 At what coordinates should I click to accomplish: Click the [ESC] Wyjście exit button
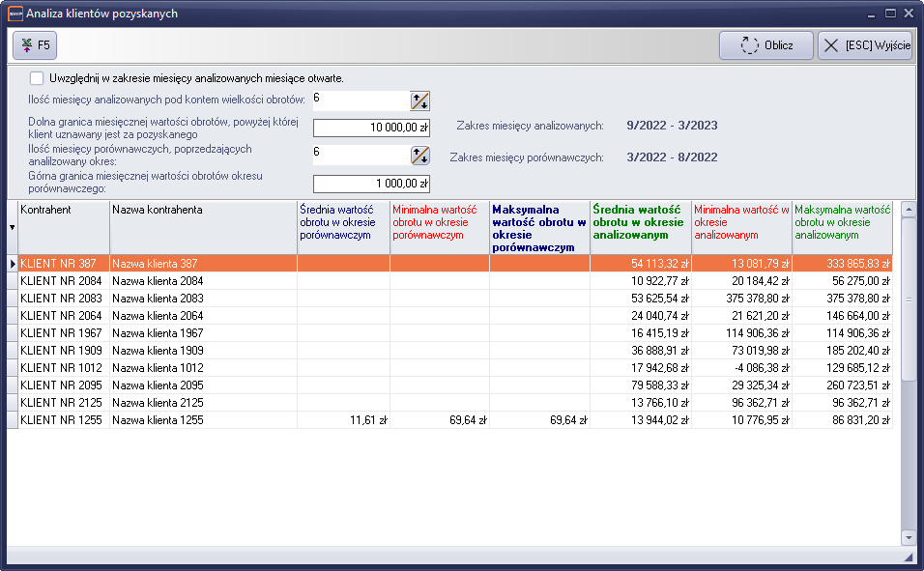click(x=865, y=45)
